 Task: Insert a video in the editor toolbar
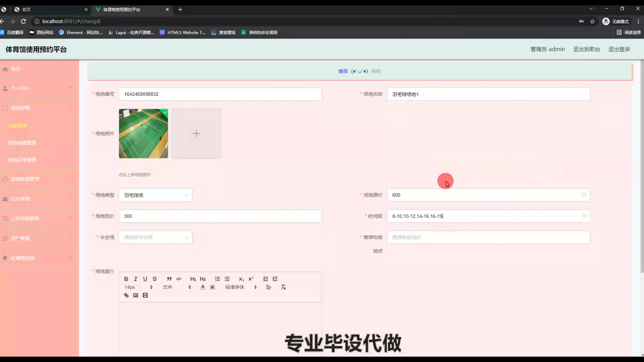145,295
